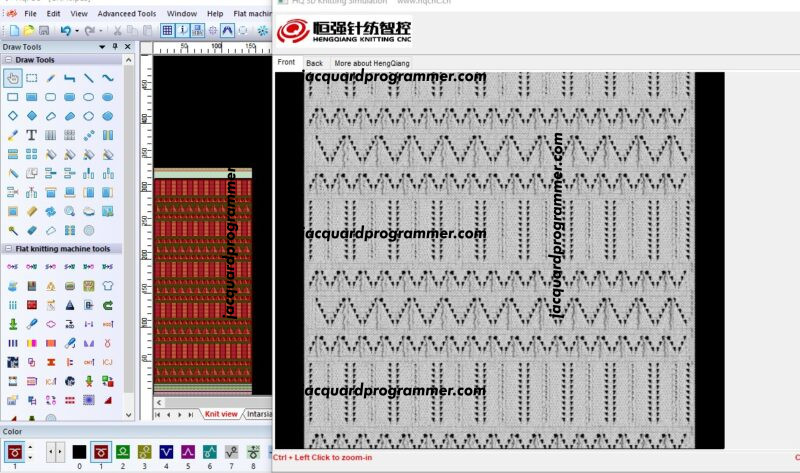800x473 pixels.
Task: Switch to the Back simulation tab
Action: pyautogui.click(x=314, y=63)
